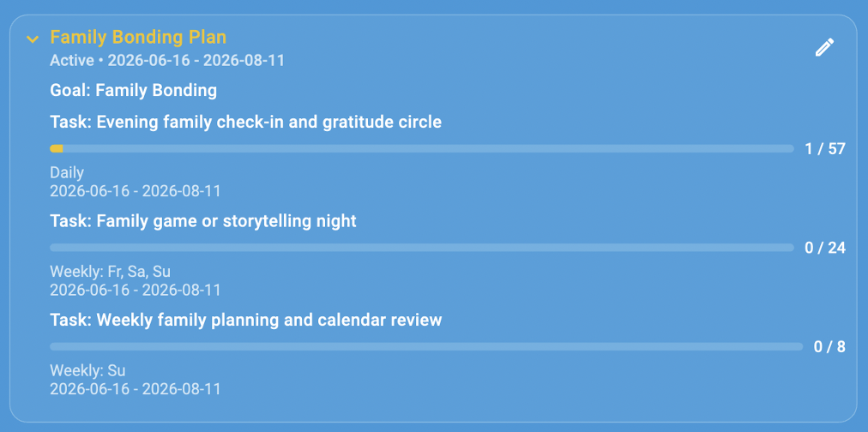Click the yellow filled progress segment
868x432 pixels.
57,148
